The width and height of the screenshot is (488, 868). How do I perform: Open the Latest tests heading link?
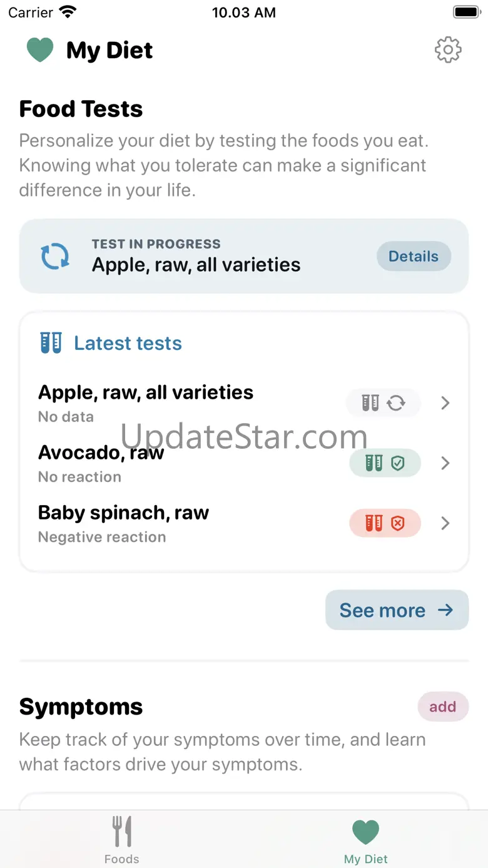pos(128,343)
